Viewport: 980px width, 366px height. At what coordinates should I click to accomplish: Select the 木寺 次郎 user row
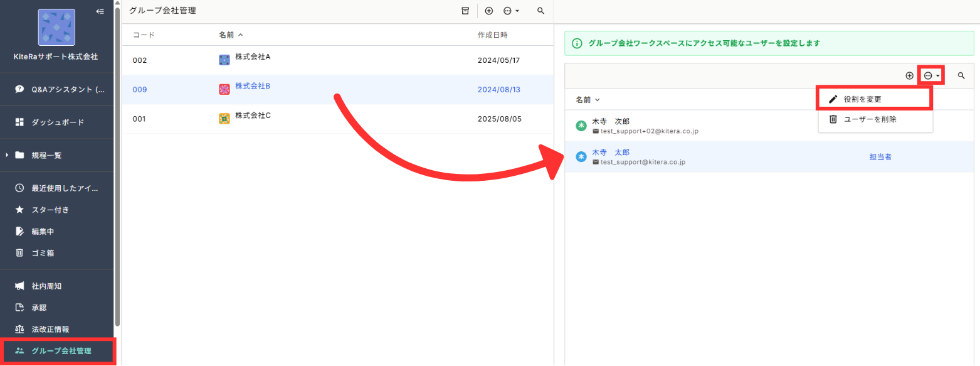point(690,126)
